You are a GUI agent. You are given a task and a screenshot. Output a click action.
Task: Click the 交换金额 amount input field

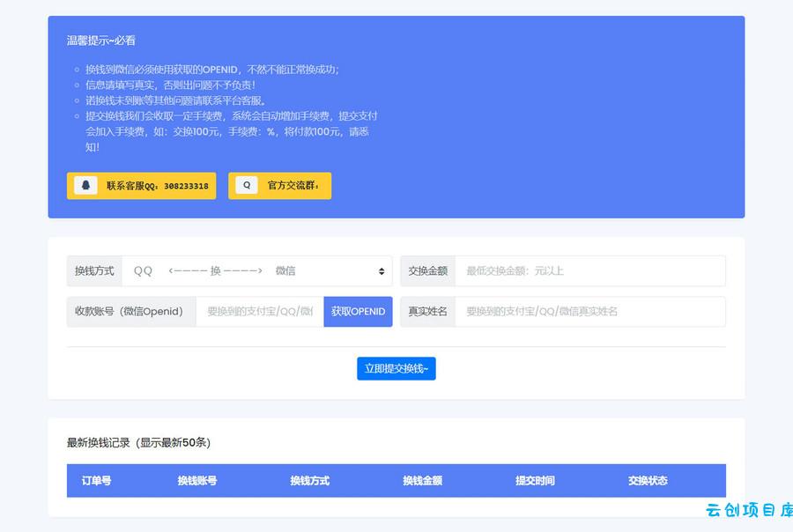590,271
